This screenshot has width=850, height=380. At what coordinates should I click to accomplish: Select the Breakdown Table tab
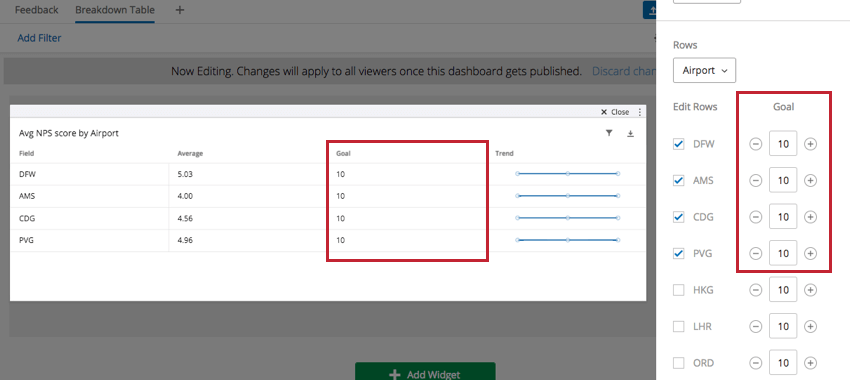click(x=115, y=10)
